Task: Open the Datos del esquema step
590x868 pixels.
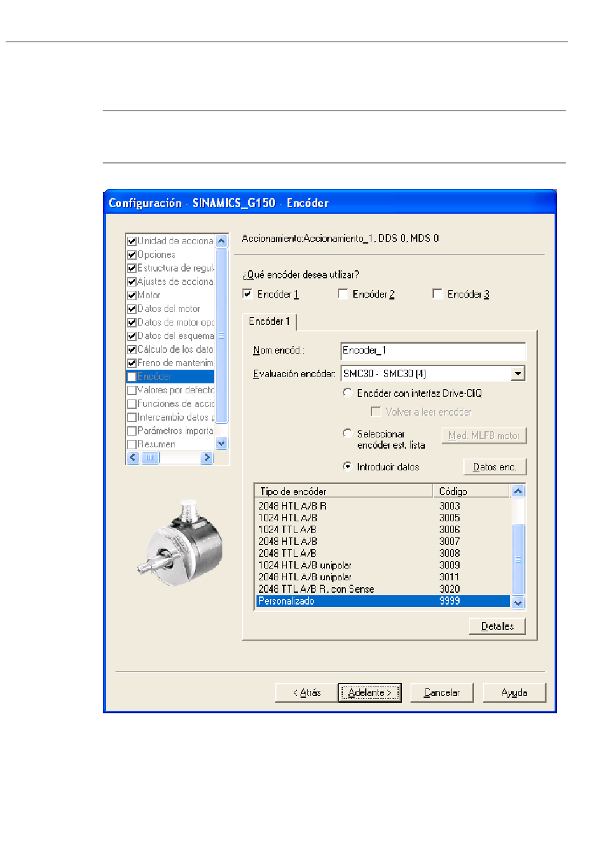Action: point(171,336)
